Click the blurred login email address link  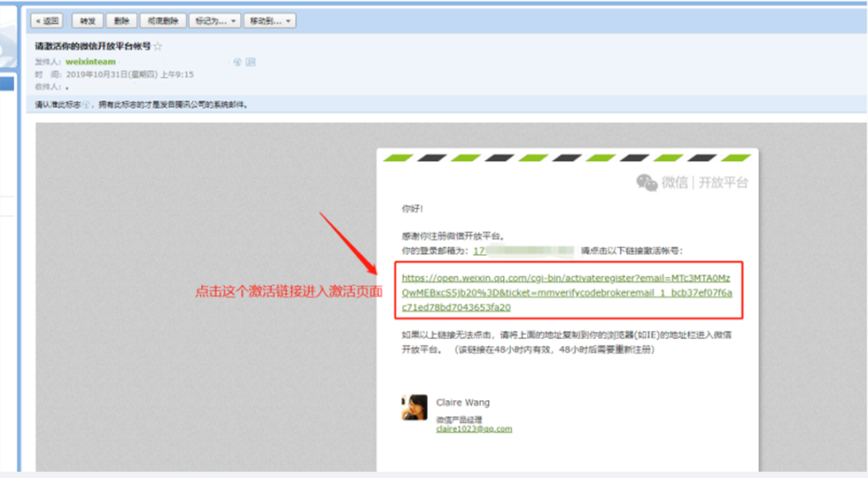click(523, 251)
